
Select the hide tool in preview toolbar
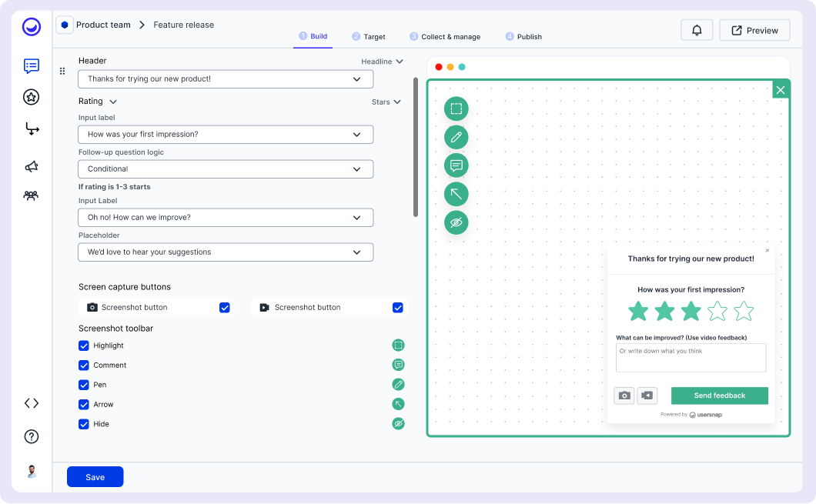[456, 222]
